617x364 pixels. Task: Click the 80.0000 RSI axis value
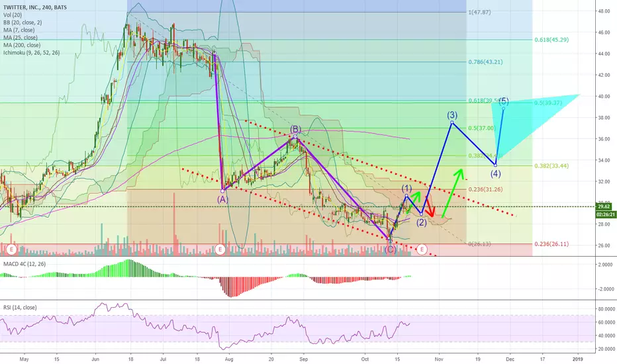(x=606, y=309)
